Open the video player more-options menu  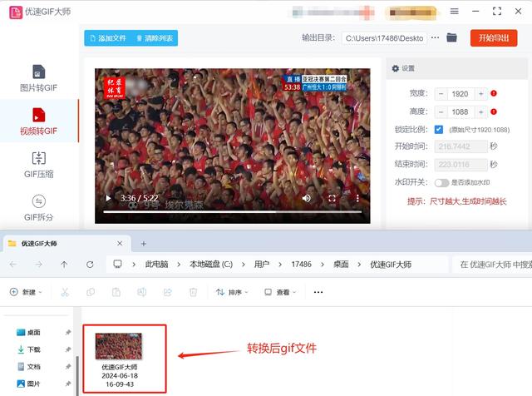pyautogui.click(x=357, y=198)
